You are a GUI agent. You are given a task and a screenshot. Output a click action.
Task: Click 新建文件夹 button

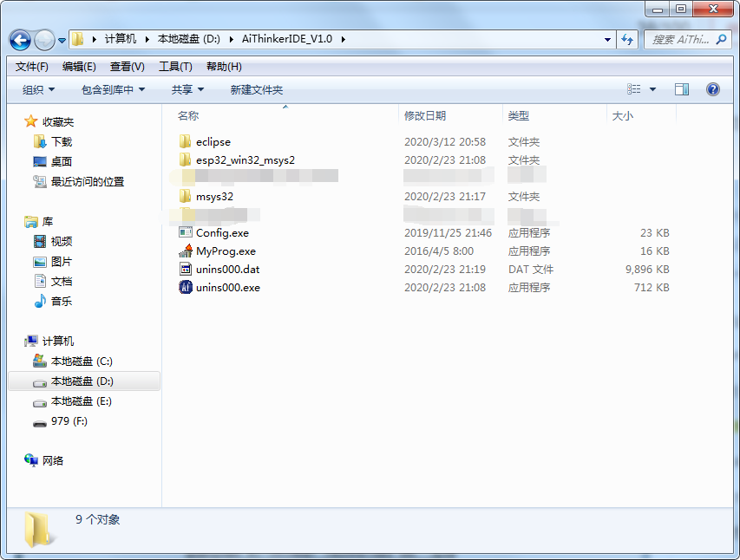click(x=256, y=89)
